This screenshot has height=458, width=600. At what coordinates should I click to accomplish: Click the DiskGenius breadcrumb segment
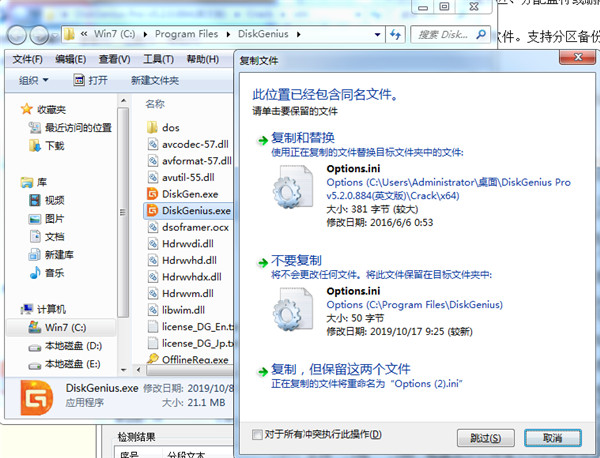[263, 34]
